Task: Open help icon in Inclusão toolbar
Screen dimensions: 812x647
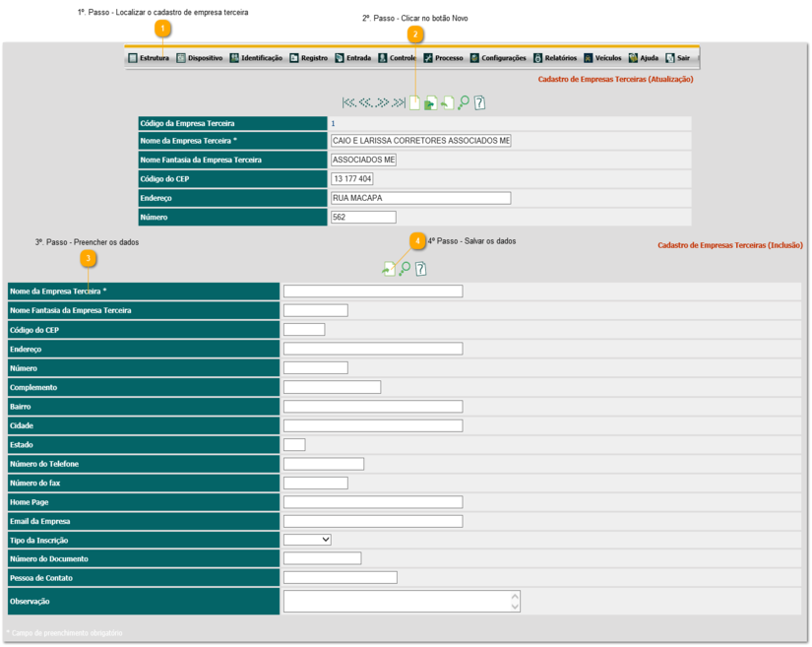Action: point(420,269)
